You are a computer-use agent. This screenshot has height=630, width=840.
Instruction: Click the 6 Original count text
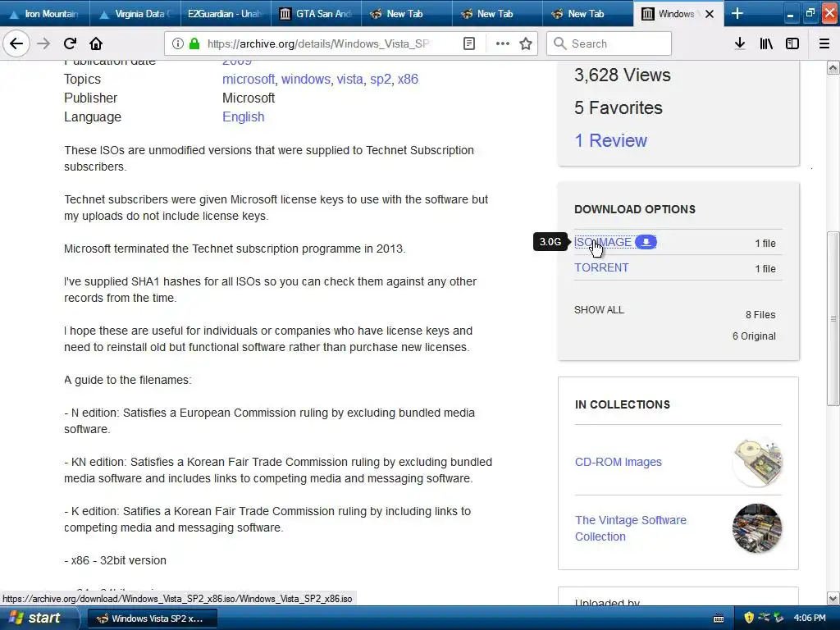coord(754,336)
